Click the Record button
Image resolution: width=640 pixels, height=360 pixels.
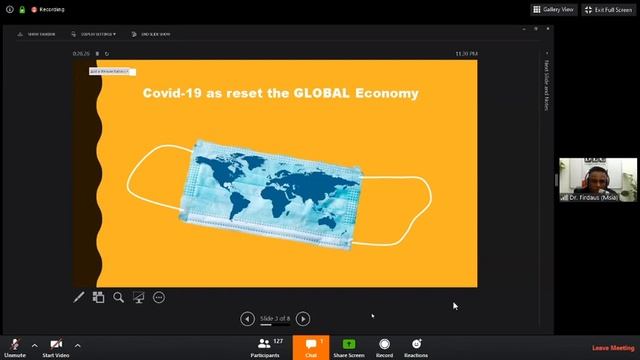pyautogui.click(x=384, y=348)
